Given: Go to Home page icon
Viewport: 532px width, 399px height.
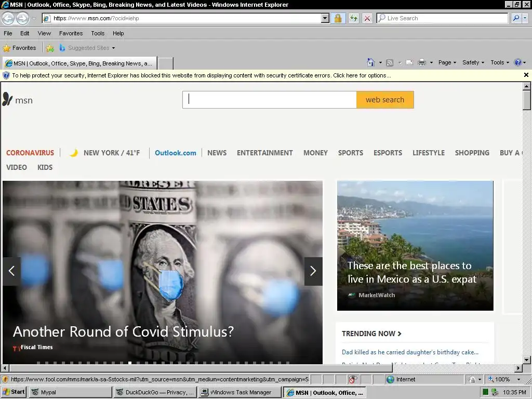Looking at the screenshot, I should (371, 62).
